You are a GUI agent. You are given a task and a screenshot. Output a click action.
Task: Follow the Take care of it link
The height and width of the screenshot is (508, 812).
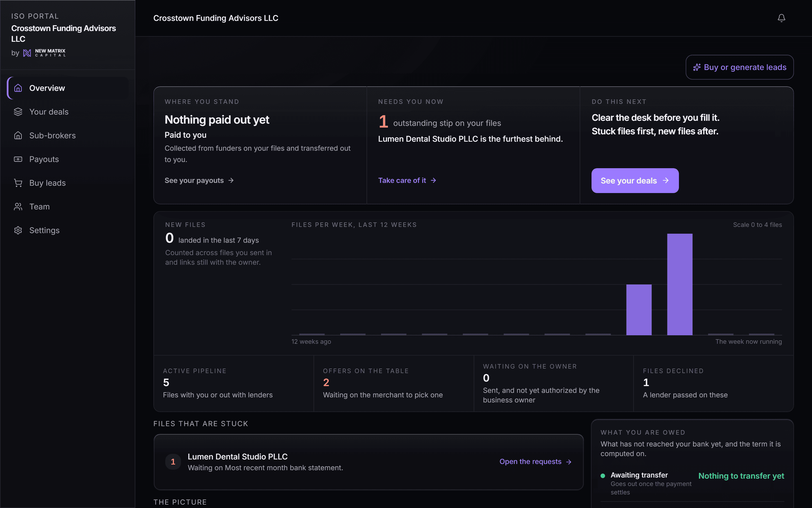pyautogui.click(x=407, y=180)
